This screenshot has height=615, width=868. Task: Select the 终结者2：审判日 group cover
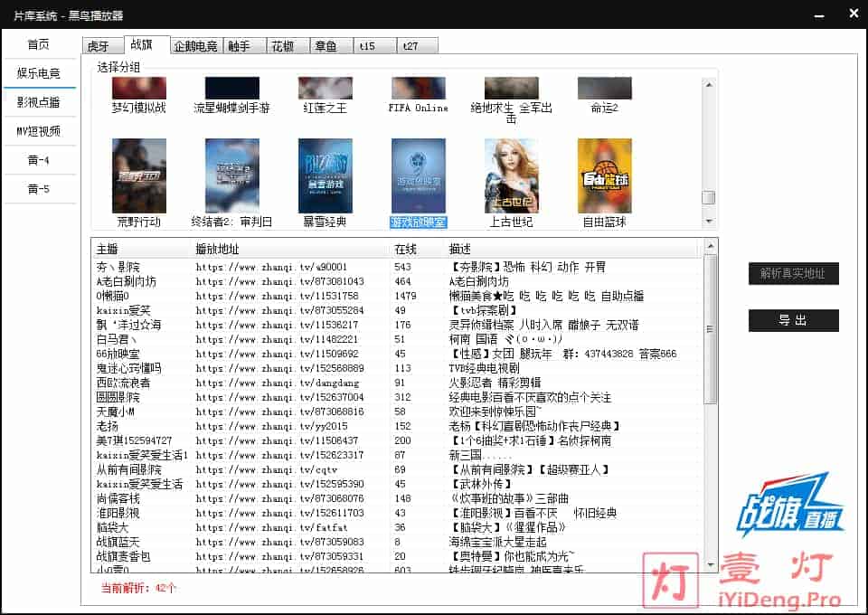[232, 176]
